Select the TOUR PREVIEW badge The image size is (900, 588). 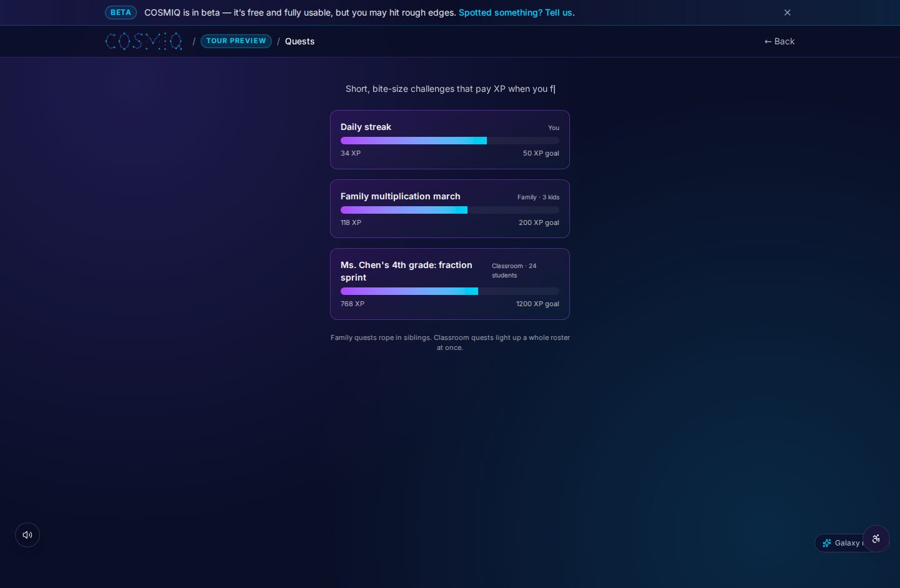click(236, 41)
